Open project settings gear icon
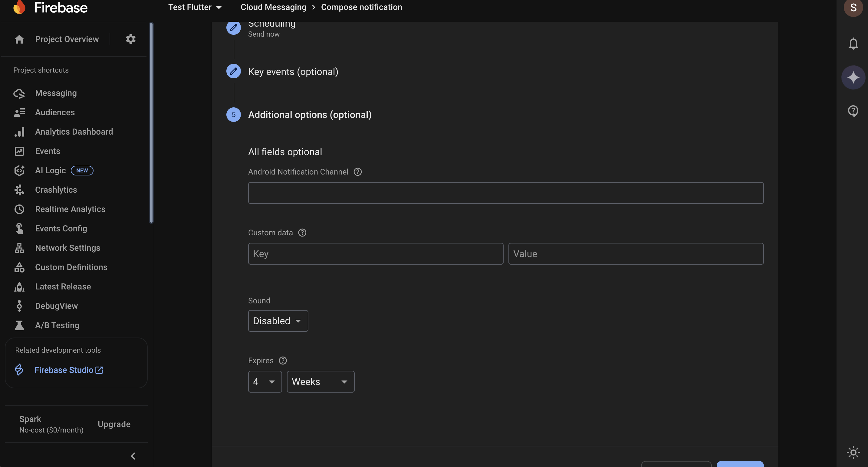 point(130,39)
